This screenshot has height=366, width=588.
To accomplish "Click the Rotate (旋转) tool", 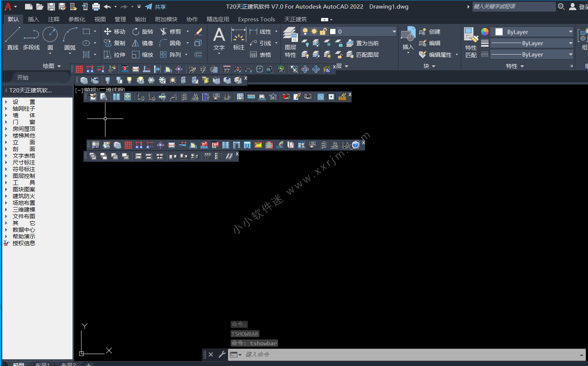I will tap(143, 31).
